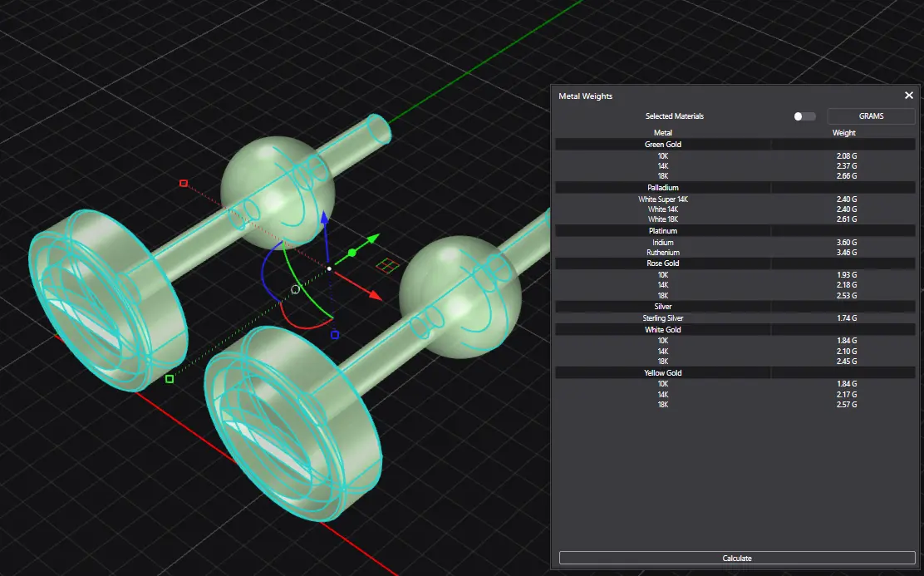This screenshot has width=924, height=576.
Task: Select the Iridium row
Action: pos(735,243)
